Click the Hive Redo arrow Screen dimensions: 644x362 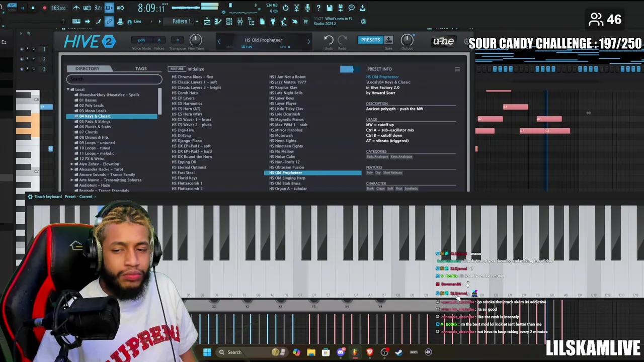point(343,40)
